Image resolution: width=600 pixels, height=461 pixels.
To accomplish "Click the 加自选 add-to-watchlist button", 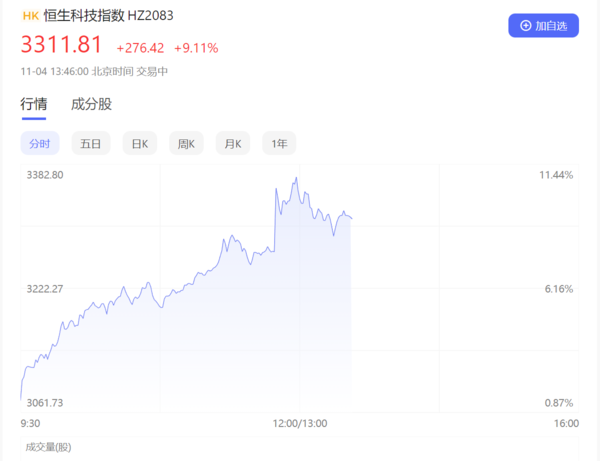I will (543, 25).
